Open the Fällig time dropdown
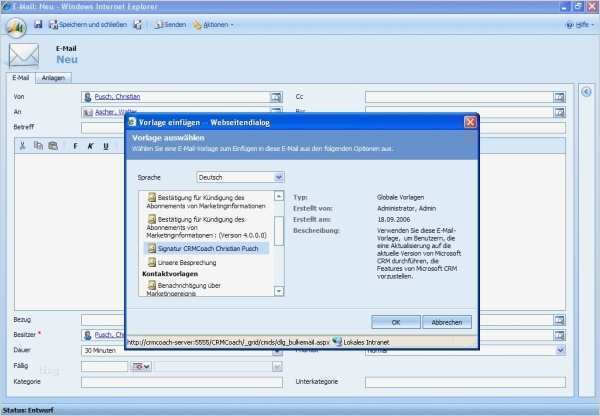The image size is (600, 416). [x=278, y=366]
